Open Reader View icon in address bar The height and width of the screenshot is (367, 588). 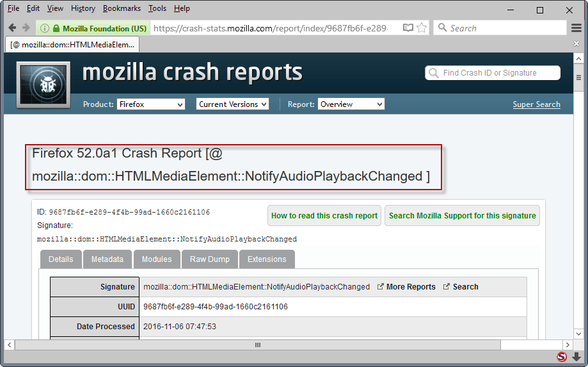(408, 28)
